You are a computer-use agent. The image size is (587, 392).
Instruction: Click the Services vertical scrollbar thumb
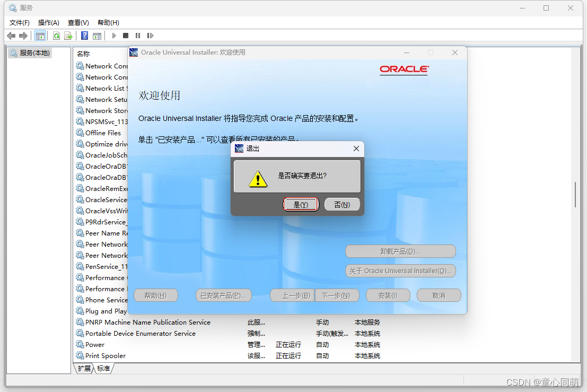click(575, 194)
